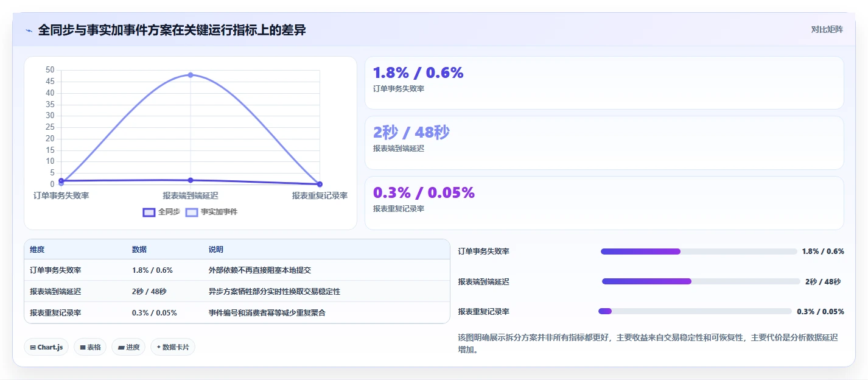
Task: Click 订单事务失败率 label beside its progress bar
Action: 484,252
